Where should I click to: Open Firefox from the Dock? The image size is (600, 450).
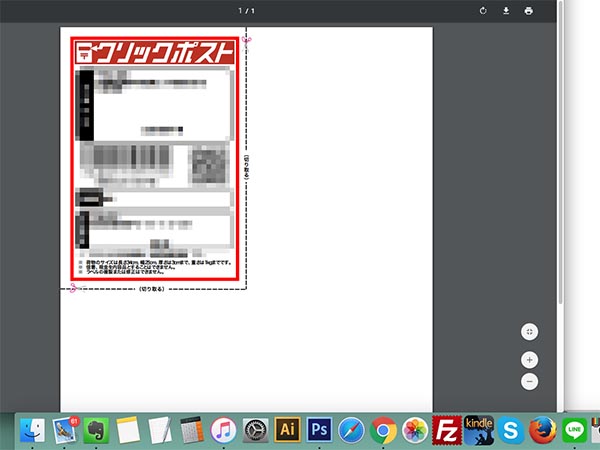point(543,430)
